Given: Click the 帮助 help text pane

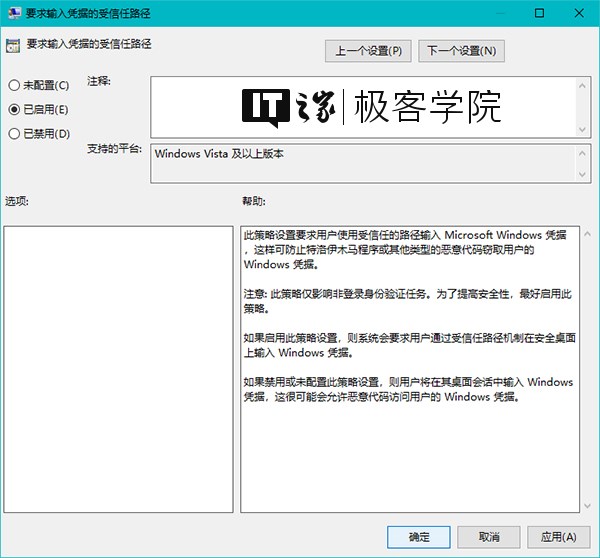Looking at the screenshot, I should [410, 369].
